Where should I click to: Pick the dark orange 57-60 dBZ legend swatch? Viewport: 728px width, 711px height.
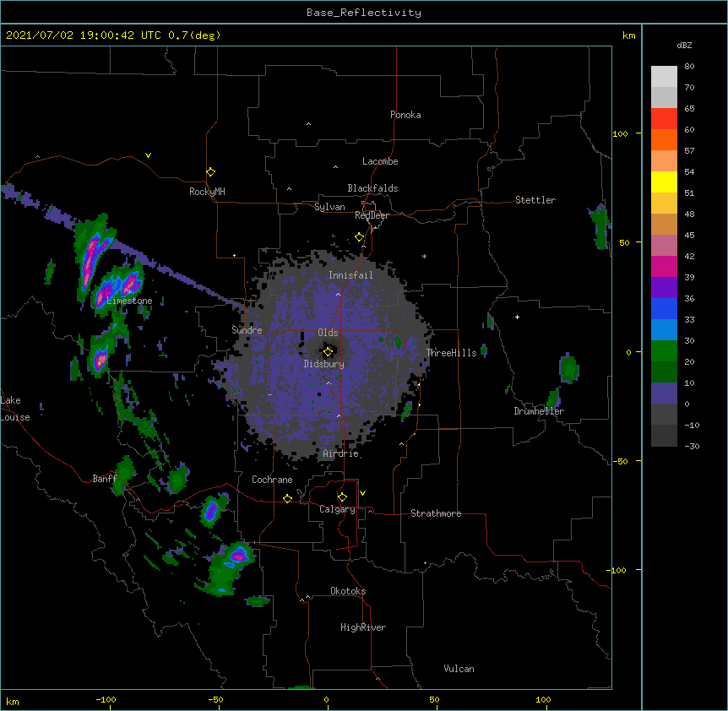(664, 139)
